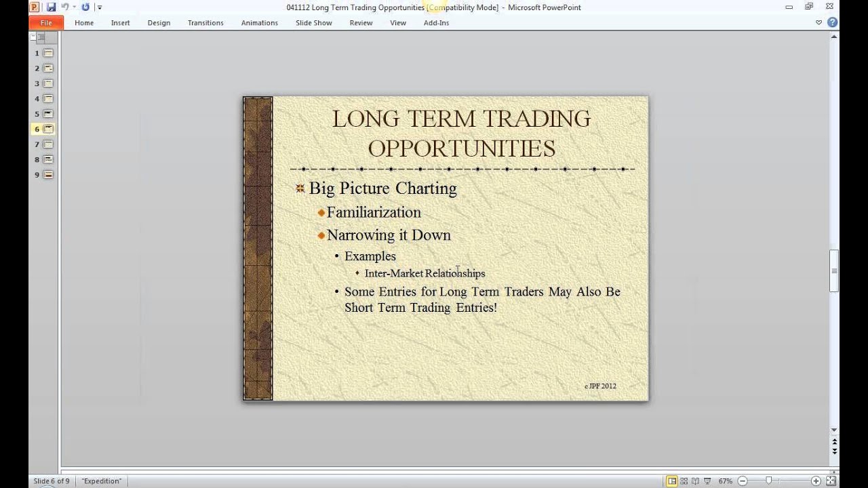This screenshot has height=488, width=868.
Task: Click the Zoom In plus button
Action: [816, 481]
